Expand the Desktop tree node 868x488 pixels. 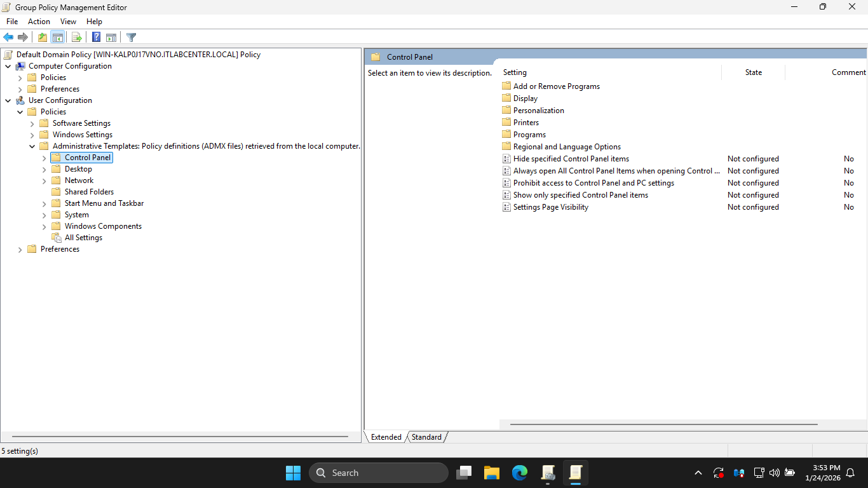44,170
